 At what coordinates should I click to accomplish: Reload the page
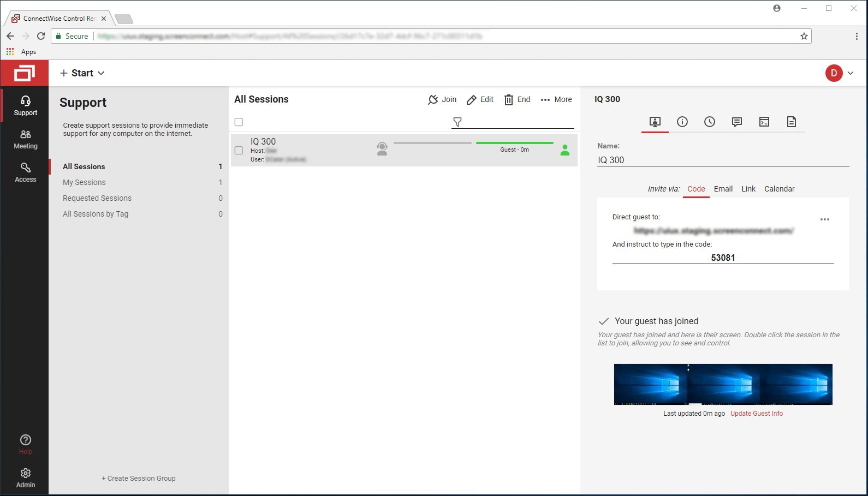click(x=41, y=36)
